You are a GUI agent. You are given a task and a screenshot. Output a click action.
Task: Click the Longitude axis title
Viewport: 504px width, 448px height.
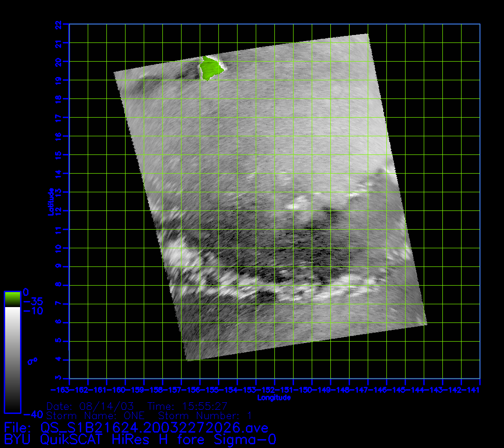(274, 398)
